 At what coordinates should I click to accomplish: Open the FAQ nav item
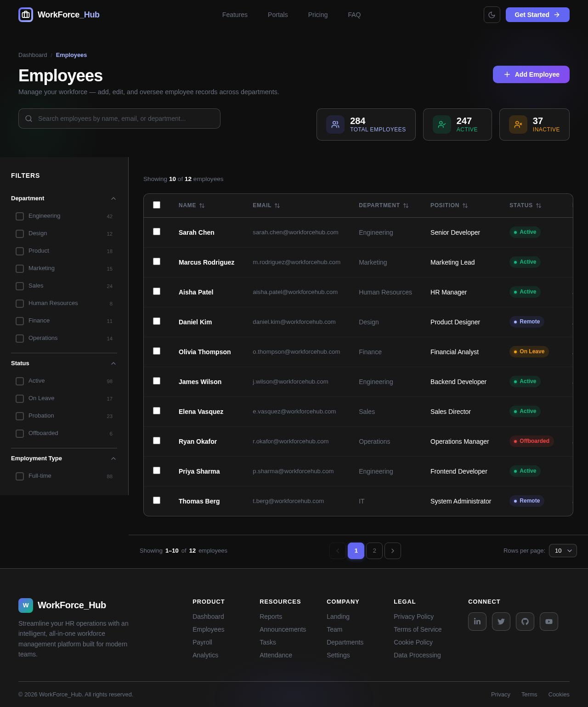pos(354,15)
